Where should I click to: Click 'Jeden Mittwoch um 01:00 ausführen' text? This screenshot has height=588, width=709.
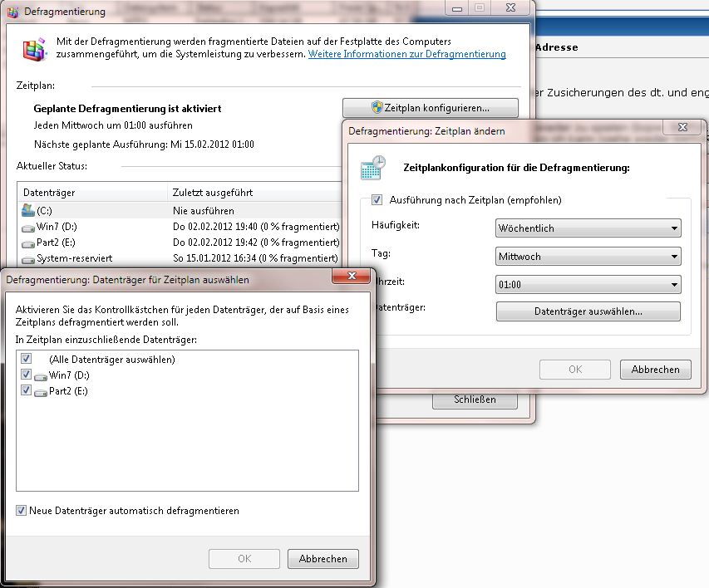click(113, 125)
